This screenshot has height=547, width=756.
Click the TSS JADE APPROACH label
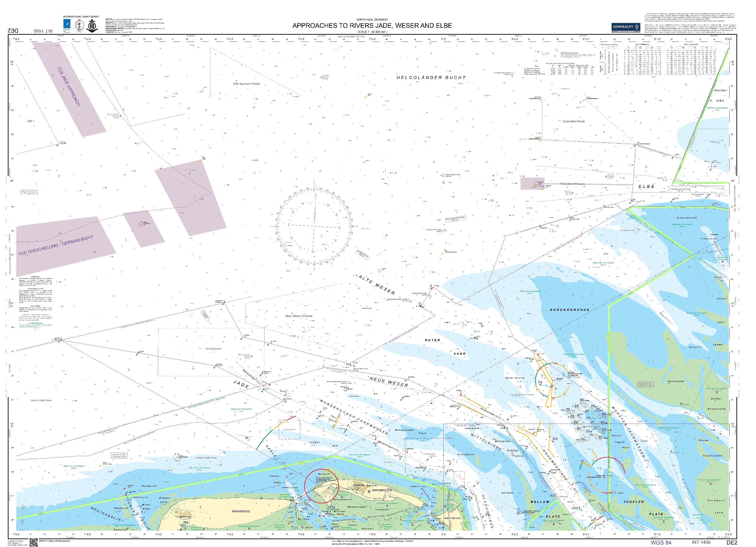coord(69,86)
